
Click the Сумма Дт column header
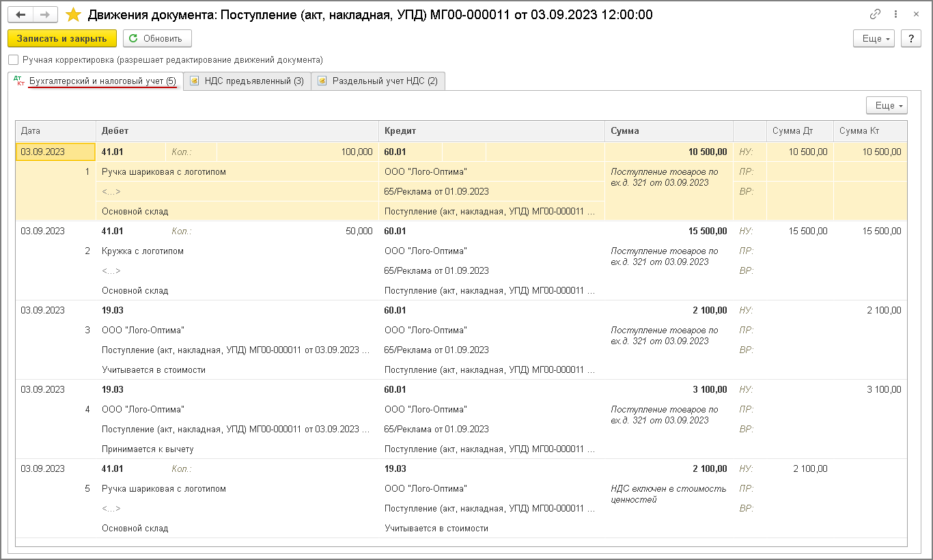click(x=800, y=131)
